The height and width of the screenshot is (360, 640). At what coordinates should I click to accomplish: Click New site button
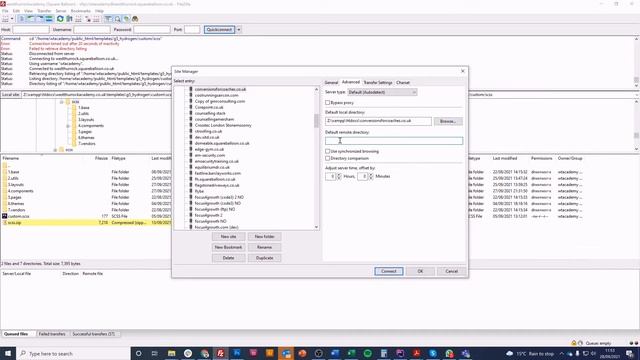229,236
